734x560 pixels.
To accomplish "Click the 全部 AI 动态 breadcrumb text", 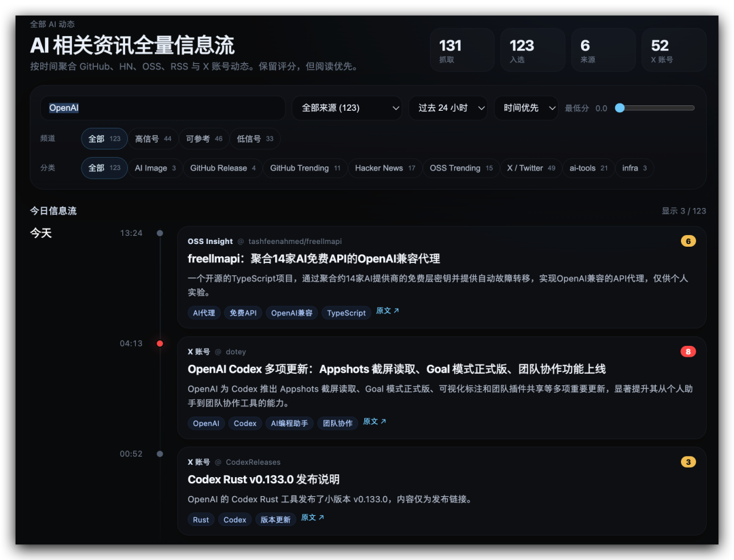I will [52, 24].
